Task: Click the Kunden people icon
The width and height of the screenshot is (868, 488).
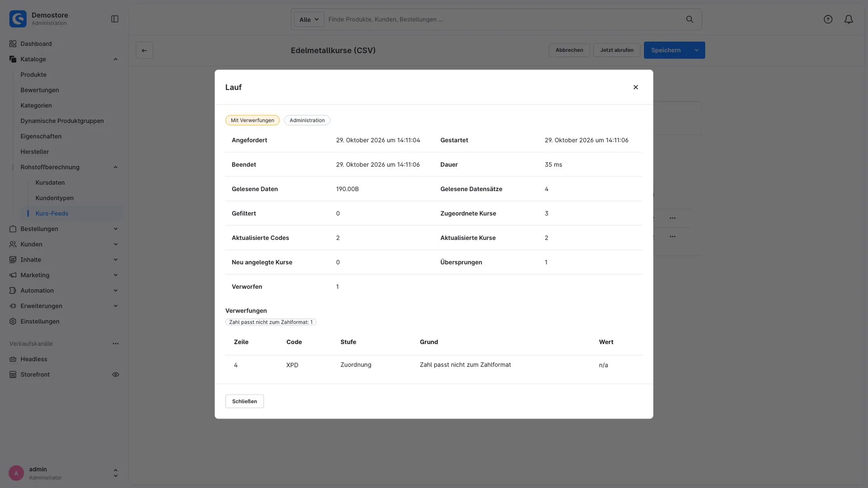Action: click(13, 244)
